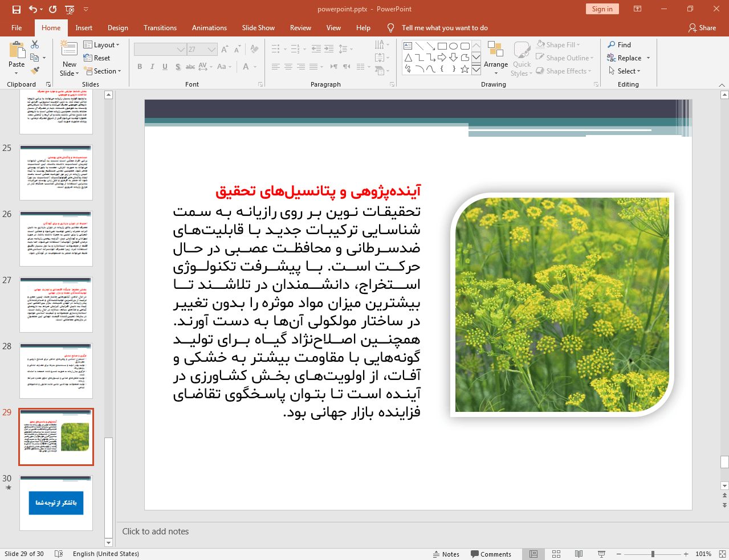Toggle Bold formatting
This screenshot has height=560, width=729.
click(x=140, y=67)
